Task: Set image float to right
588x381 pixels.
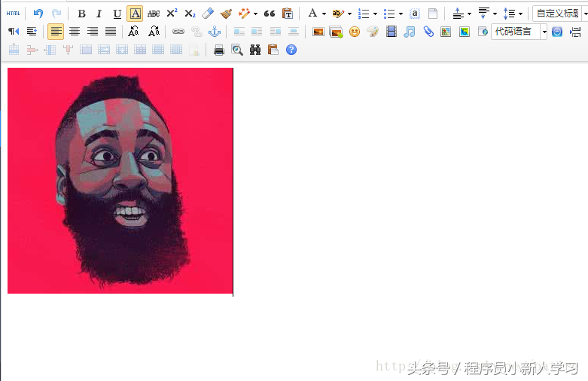Action: click(276, 32)
